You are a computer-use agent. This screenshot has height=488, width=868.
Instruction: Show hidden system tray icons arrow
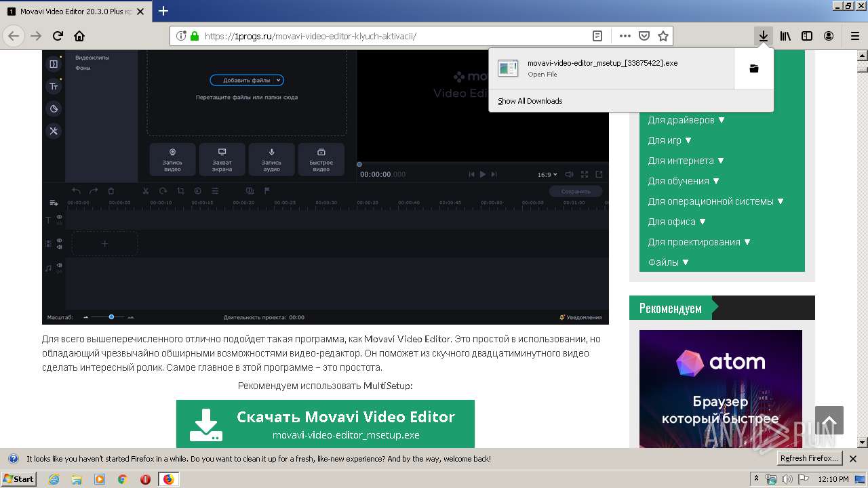click(x=756, y=479)
